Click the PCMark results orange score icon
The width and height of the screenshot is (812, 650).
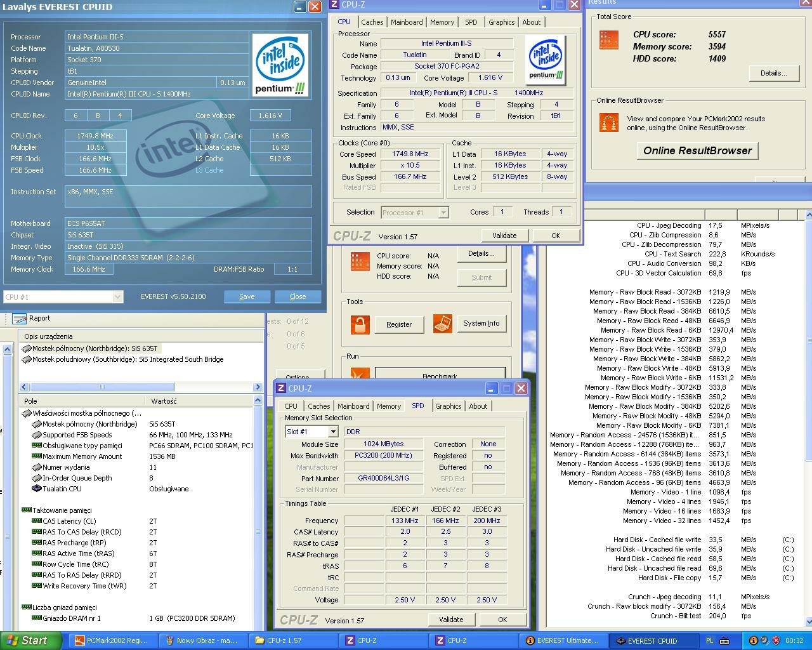tap(360, 262)
